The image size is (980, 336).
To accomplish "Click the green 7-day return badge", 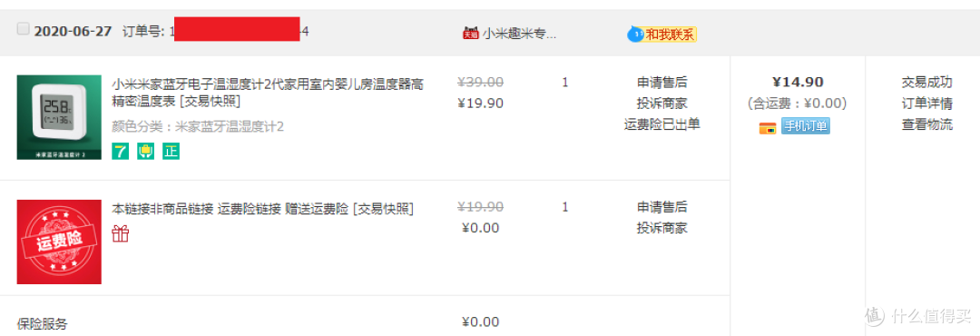I will (x=121, y=151).
